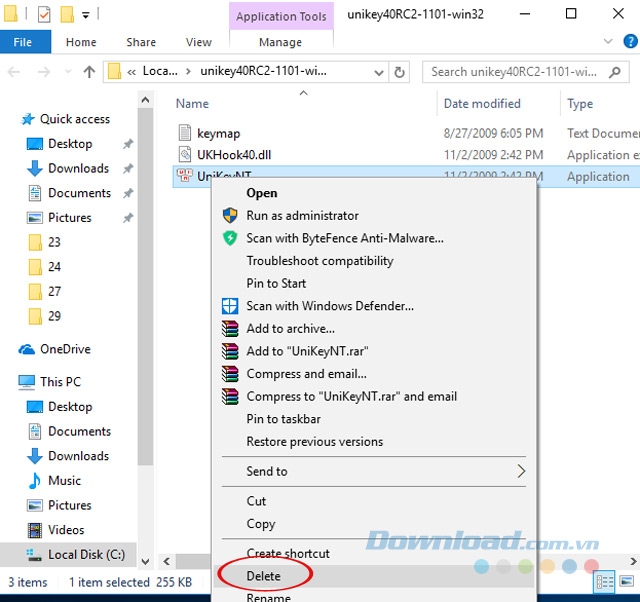640x602 pixels.
Task: Open the File tab
Action: click(23, 42)
